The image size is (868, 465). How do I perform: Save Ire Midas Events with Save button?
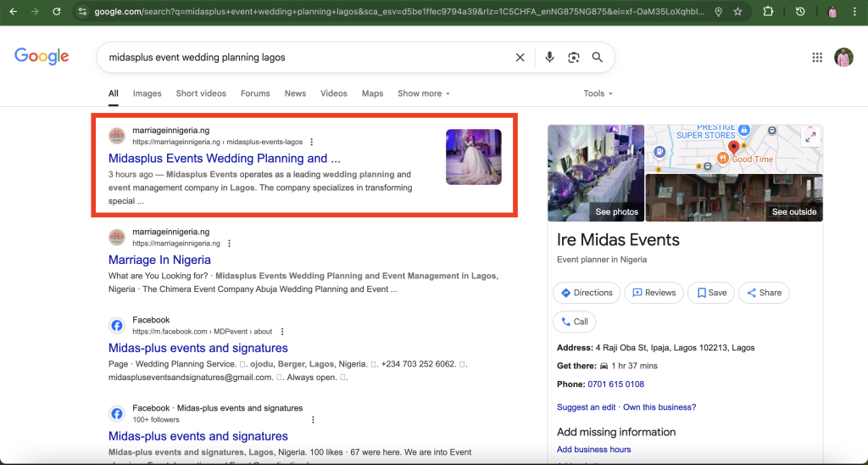711,293
